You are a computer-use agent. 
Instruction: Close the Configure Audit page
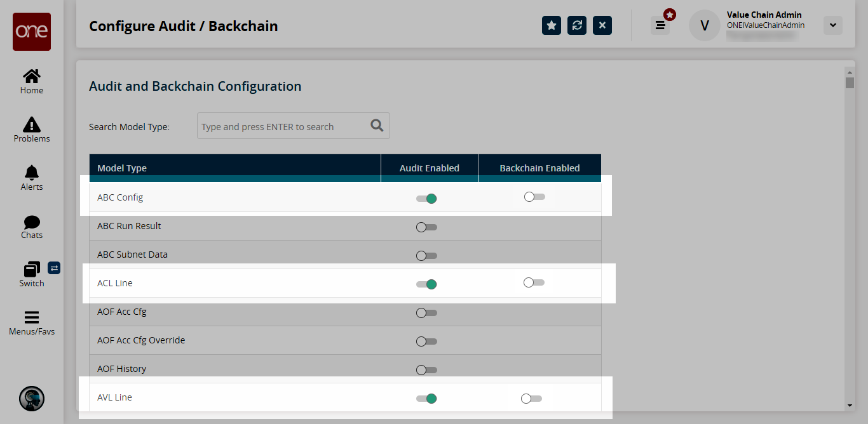point(602,25)
